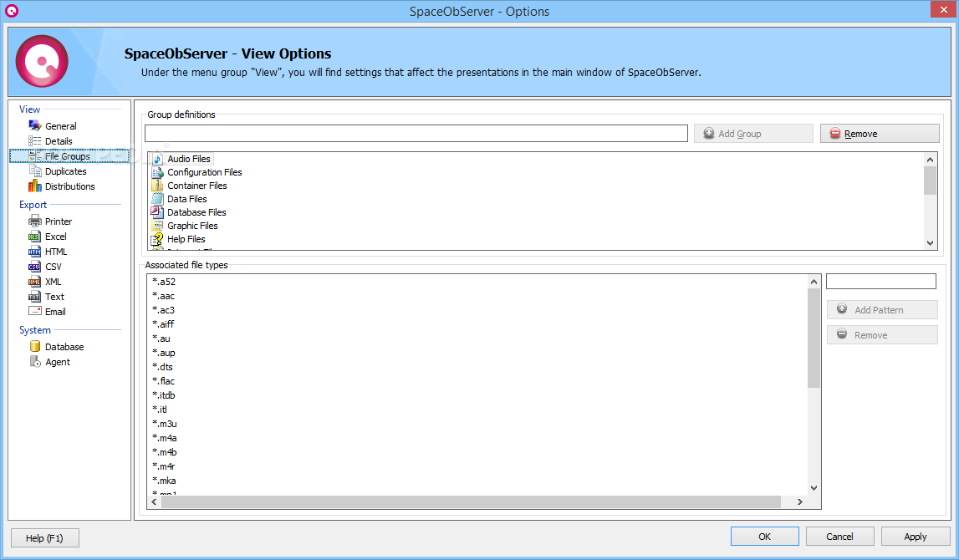
Task: Open General view settings icon
Action: point(35,125)
